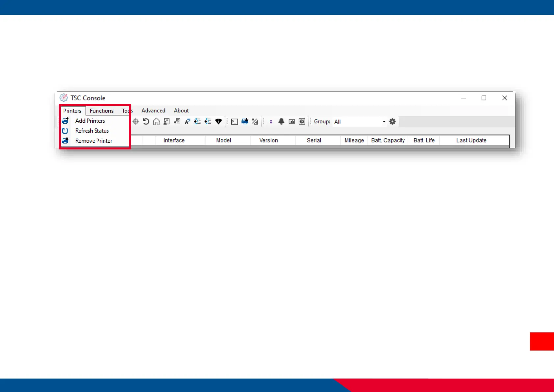Open the Printers menu
Screen dimensions: 554x392
coord(72,111)
